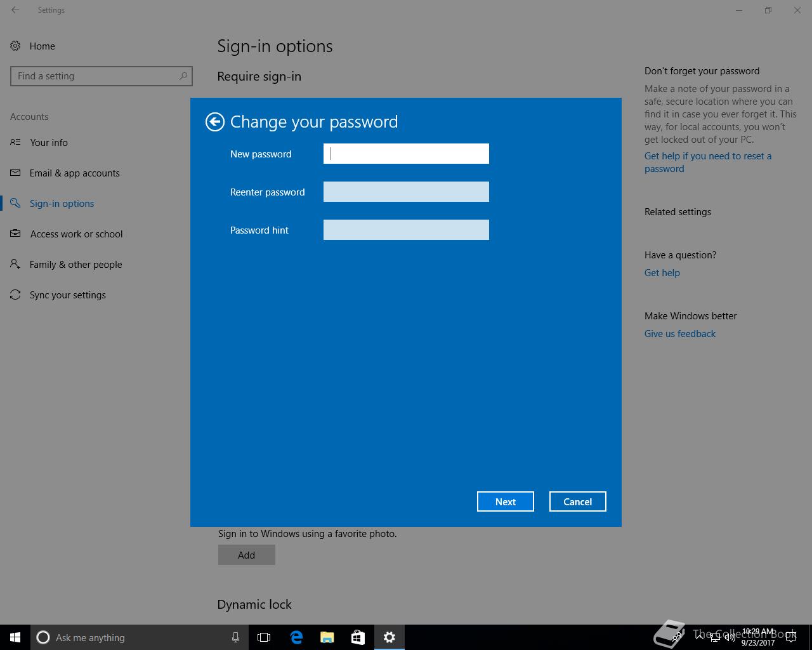Screen dimensions: 812x650
Task: Click the taskbar microphone icon
Action: point(235,637)
